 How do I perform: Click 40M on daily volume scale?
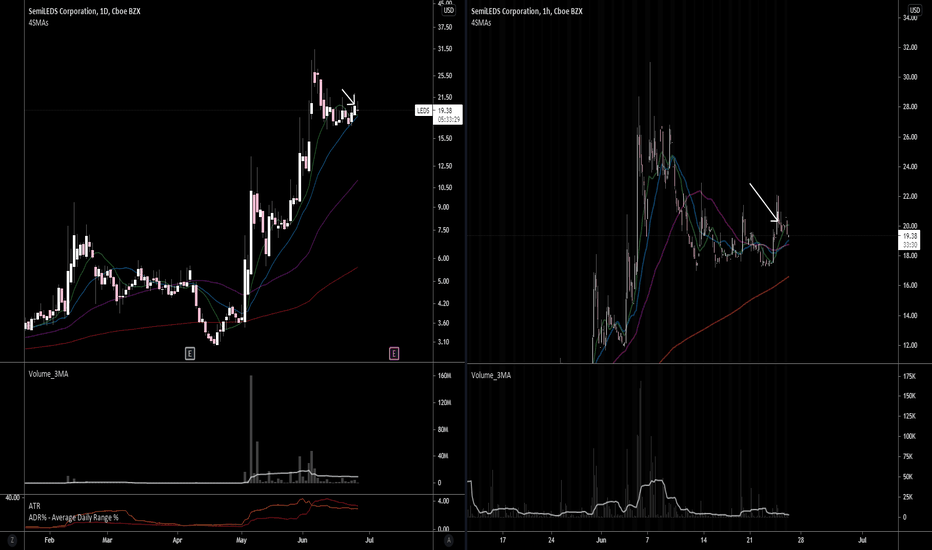point(443,456)
